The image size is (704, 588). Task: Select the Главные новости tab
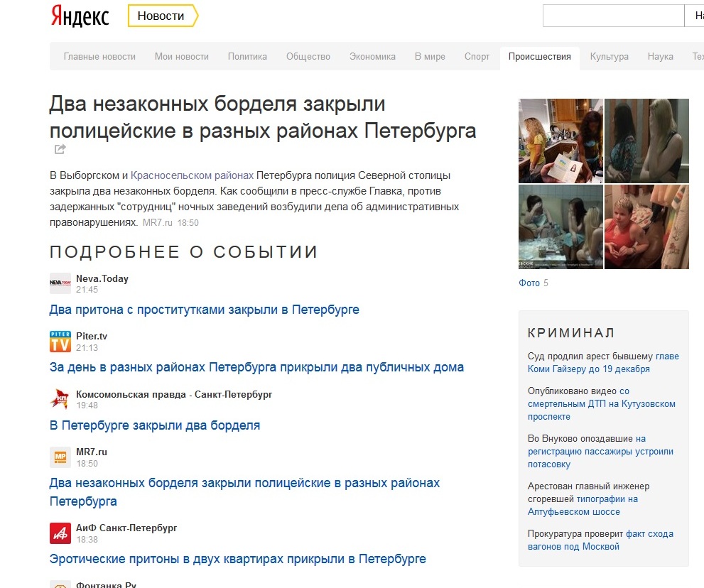(99, 57)
